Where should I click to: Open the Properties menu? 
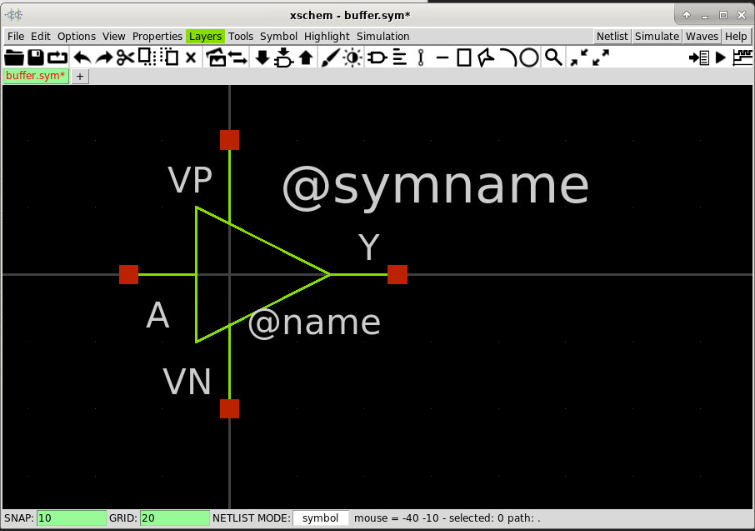point(157,36)
